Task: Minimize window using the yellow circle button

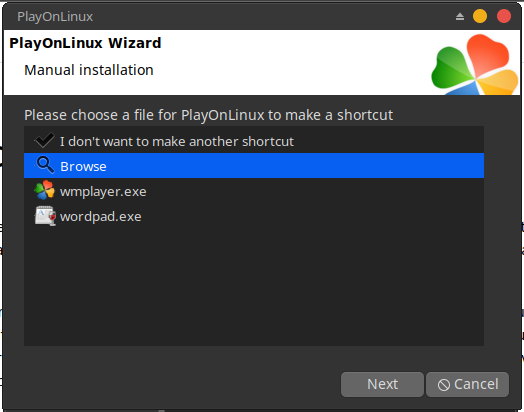Action: coord(480,16)
